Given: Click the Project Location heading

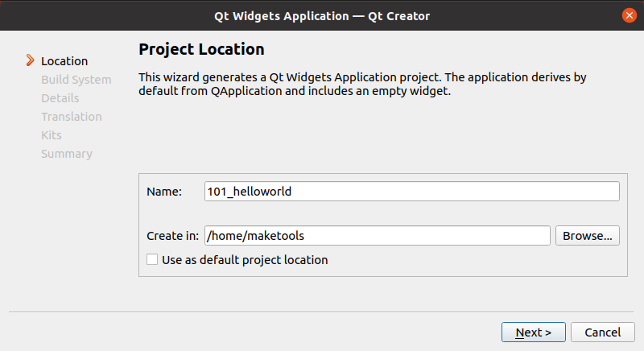Looking at the screenshot, I should click(x=201, y=49).
